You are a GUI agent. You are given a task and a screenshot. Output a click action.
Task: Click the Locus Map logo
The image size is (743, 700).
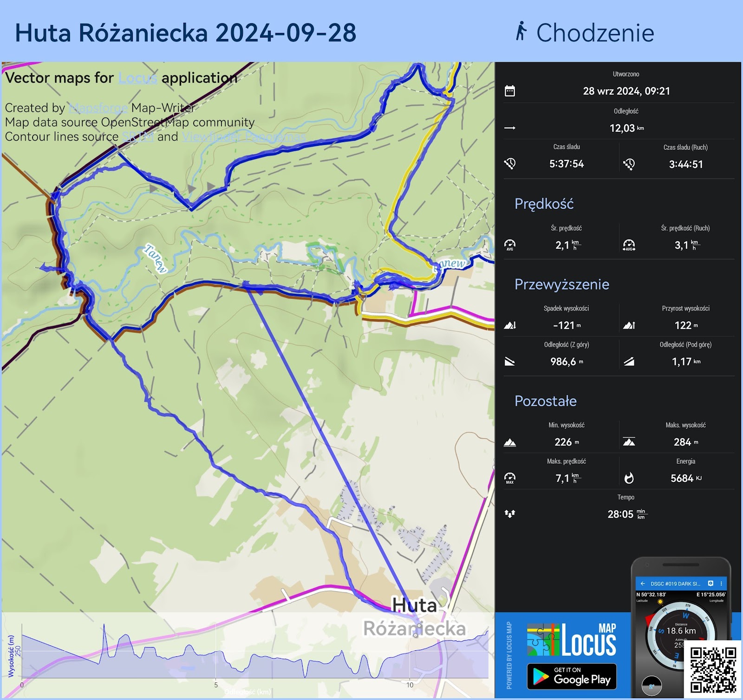pos(572,640)
